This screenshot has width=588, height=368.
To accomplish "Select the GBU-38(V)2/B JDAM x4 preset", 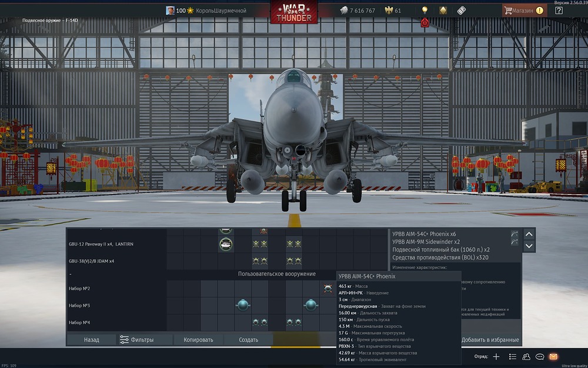I will [91, 261].
